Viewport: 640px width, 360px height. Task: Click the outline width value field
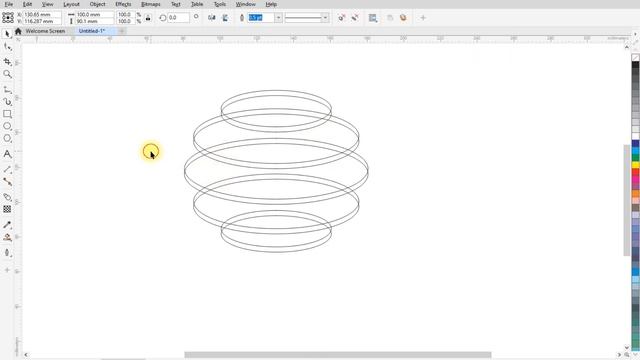tap(261, 18)
